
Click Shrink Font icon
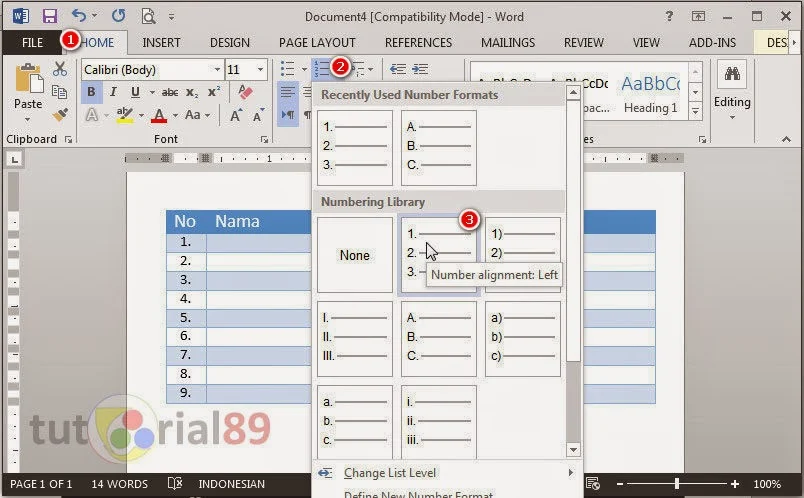(x=258, y=115)
